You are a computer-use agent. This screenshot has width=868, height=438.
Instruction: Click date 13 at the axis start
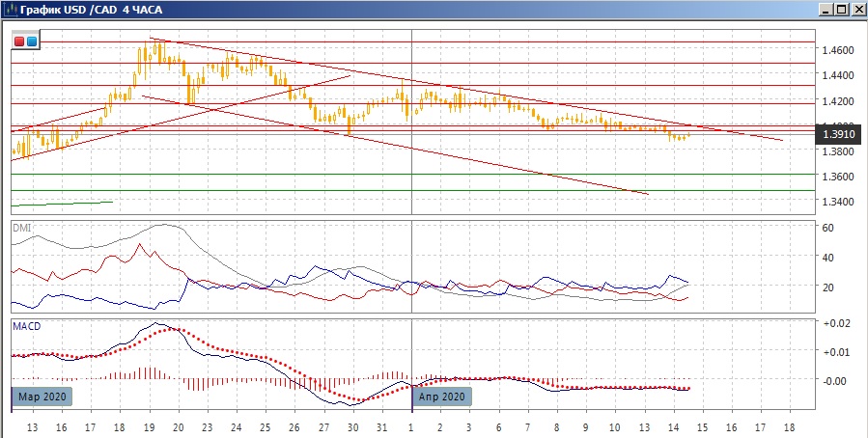coord(33,427)
